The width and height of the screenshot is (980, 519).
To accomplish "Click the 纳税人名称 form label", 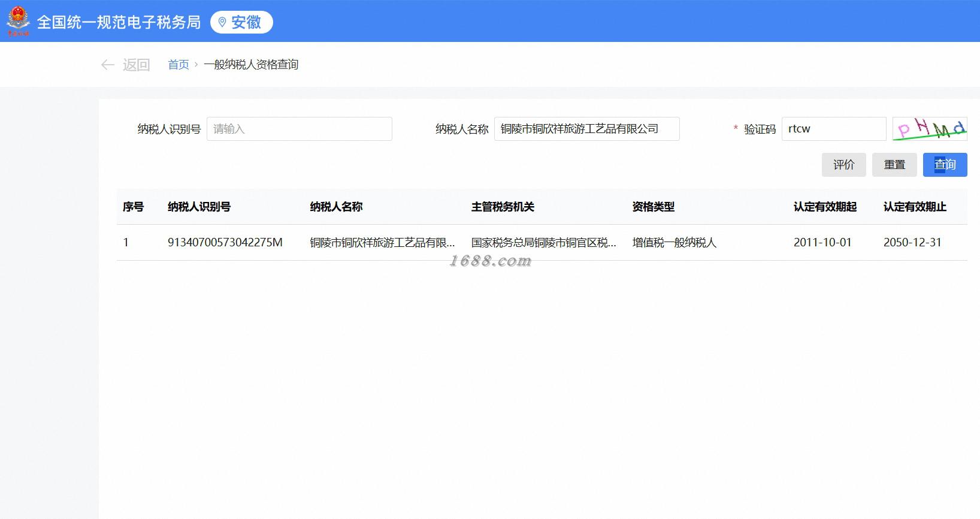I will (x=462, y=129).
